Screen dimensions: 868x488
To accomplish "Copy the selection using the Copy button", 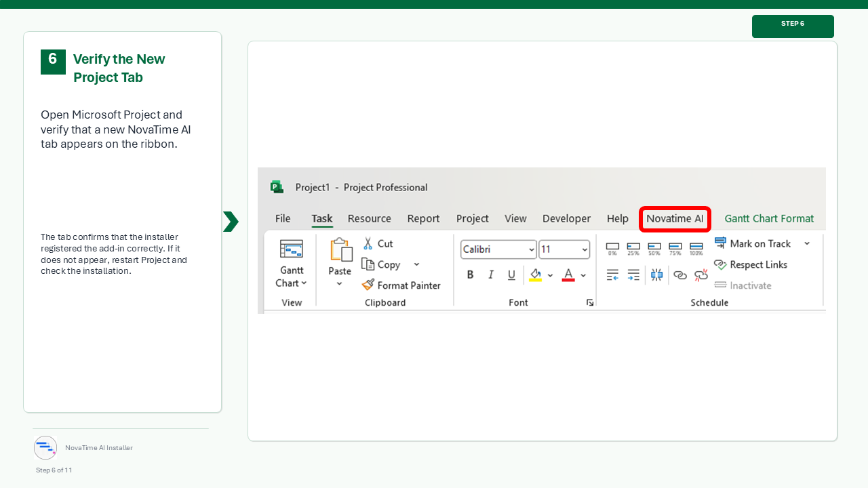I will point(382,264).
